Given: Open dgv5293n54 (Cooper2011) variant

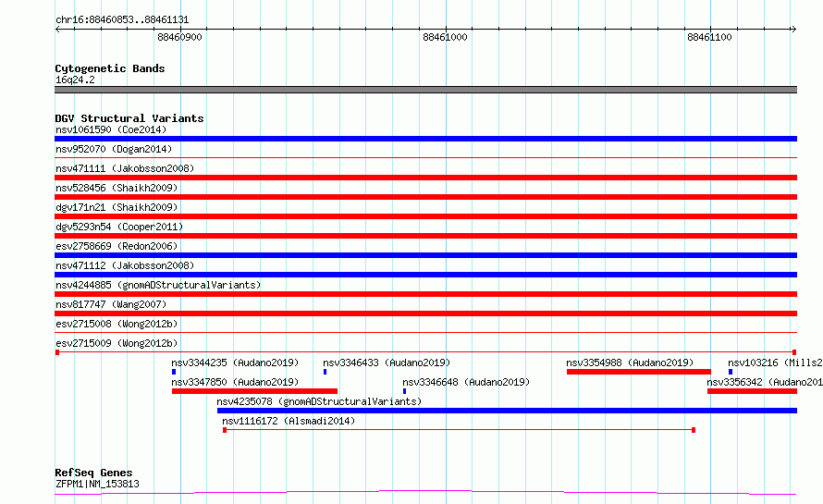Looking at the screenshot, I should click(x=119, y=227).
